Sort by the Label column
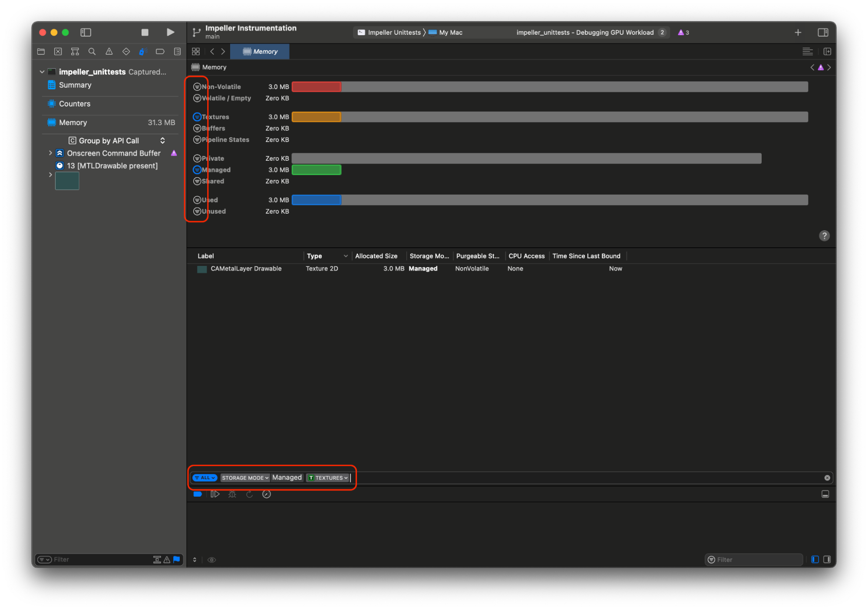This screenshot has height=610, width=868. pos(205,256)
